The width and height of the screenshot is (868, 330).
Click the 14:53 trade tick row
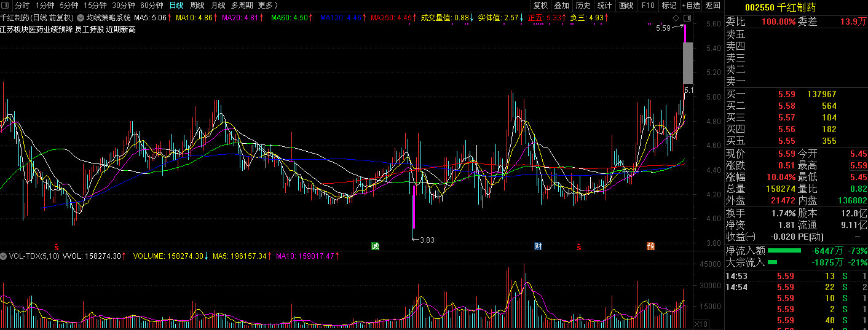pos(796,276)
